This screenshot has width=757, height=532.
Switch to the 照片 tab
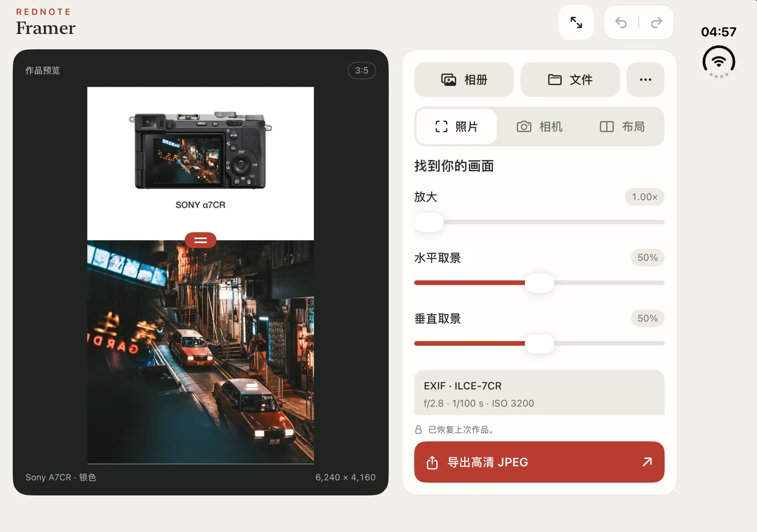pyautogui.click(x=457, y=127)
